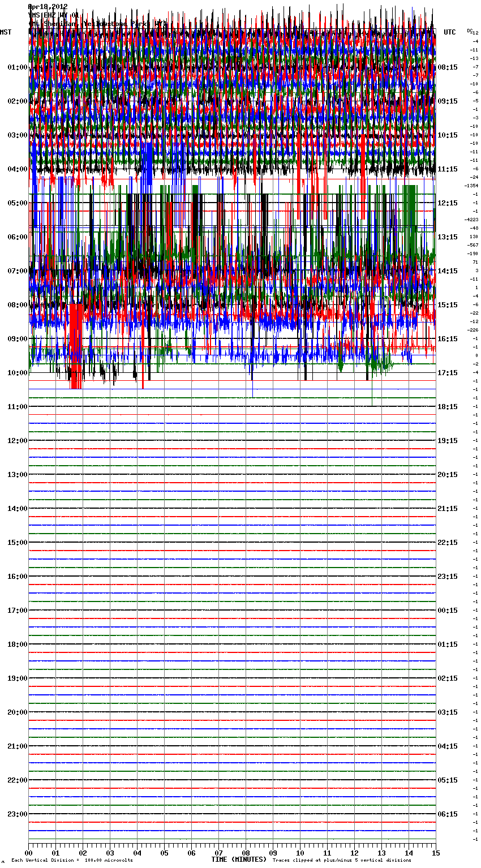Select the '21:00' MST row label
The width and height of the screenshot is (481, 868).
click(18, 746)
